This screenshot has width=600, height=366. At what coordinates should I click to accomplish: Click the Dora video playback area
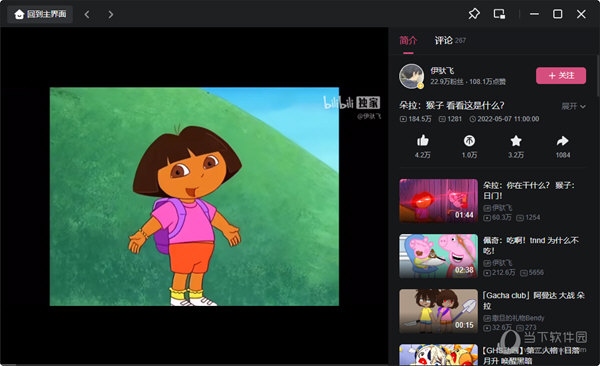click(x=194, y=196)
